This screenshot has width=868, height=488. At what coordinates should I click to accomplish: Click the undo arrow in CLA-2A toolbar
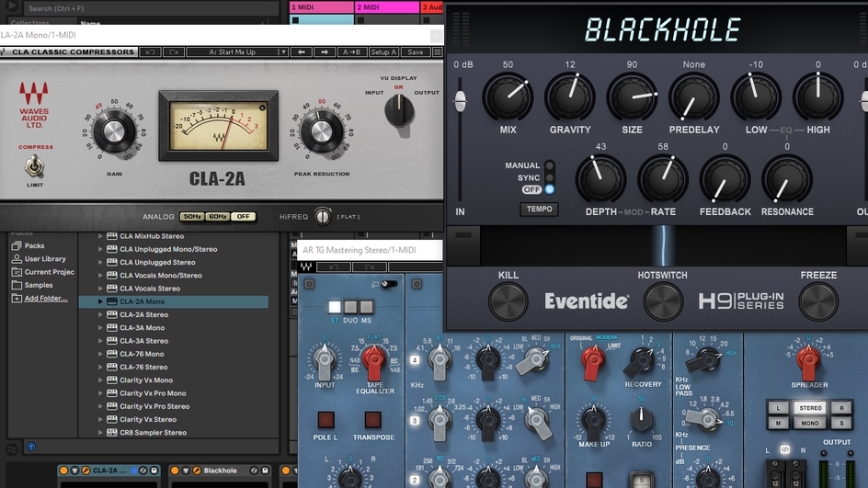(150, 52)
